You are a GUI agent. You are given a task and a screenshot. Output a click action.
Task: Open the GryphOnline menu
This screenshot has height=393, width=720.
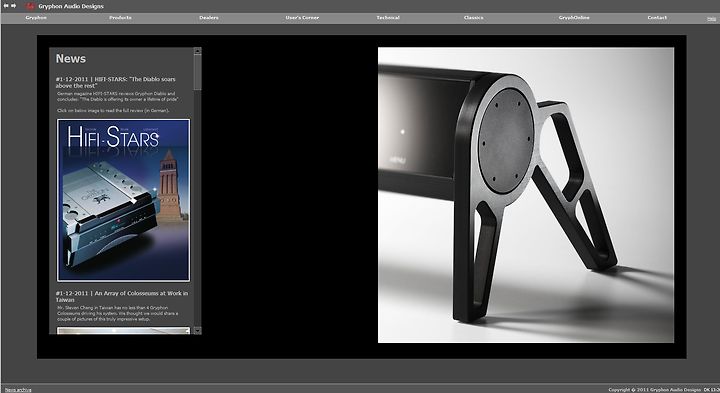pyautogui.click(x=574, y=17)
